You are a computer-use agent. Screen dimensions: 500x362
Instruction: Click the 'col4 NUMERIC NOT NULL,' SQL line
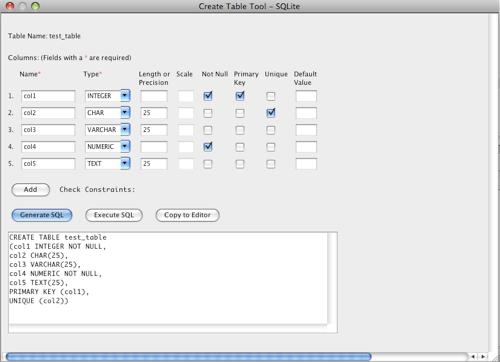(55, 274)
